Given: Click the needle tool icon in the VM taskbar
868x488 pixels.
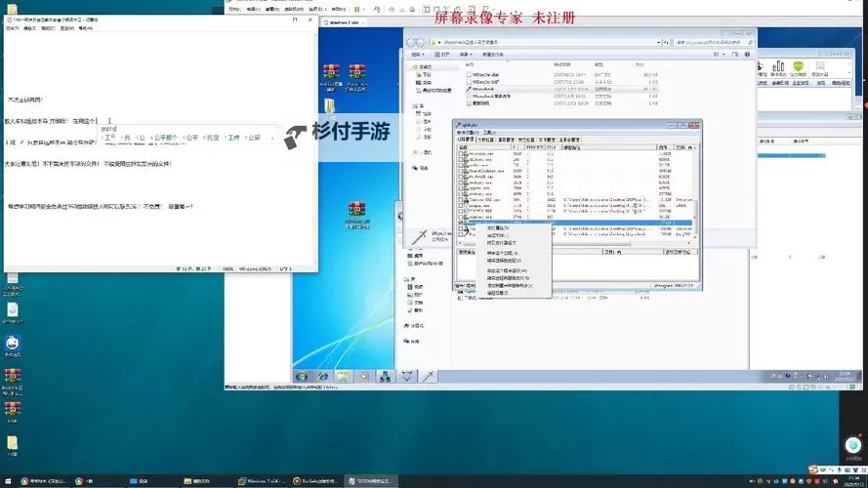Looking at the screenshot, I should click(428, 376).
